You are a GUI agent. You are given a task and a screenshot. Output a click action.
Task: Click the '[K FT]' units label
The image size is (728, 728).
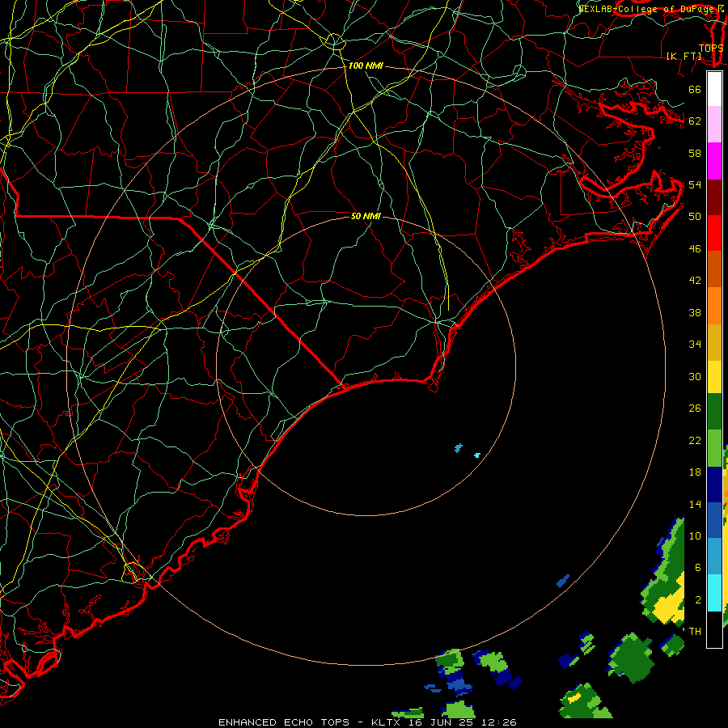coord(684,56)
